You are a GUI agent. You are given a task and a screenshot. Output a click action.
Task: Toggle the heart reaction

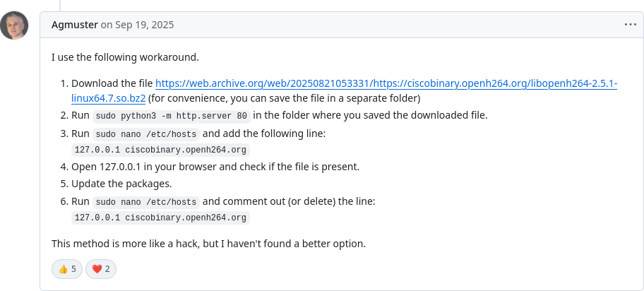point(100,269)
